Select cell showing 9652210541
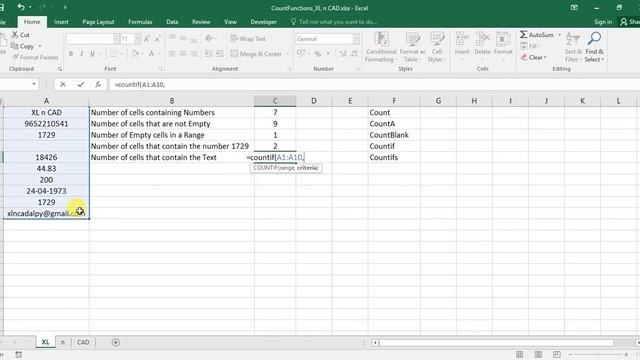Image resolution: width=640 pixels, height=360 pixels. click(x=46, y=124)
